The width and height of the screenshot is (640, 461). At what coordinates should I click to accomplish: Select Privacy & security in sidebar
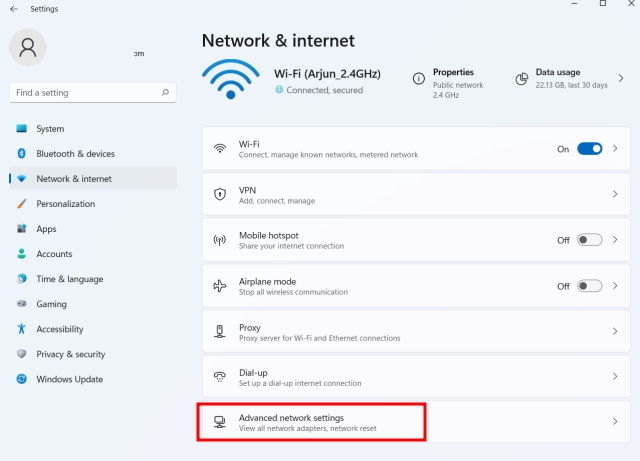tap(93, 354)
